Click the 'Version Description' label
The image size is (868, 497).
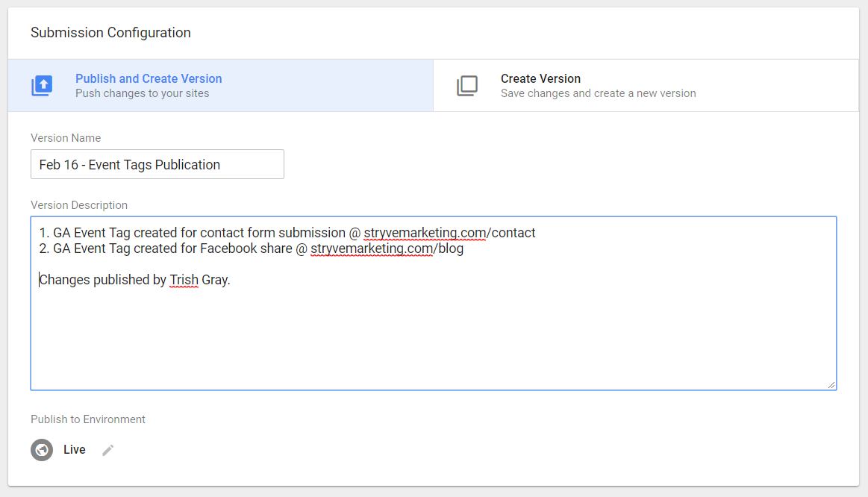(79, 205)
